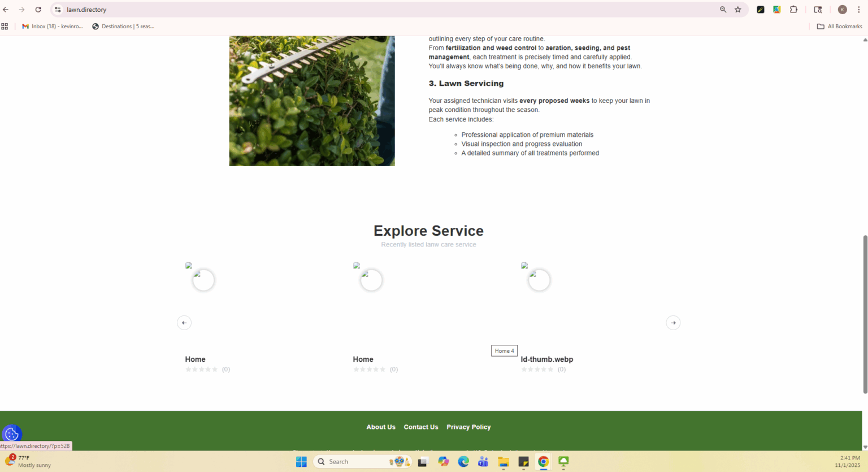This screenshot has height=472, width=868.
Task: Click the carousel previous arrow button
Action: point(184,323)
